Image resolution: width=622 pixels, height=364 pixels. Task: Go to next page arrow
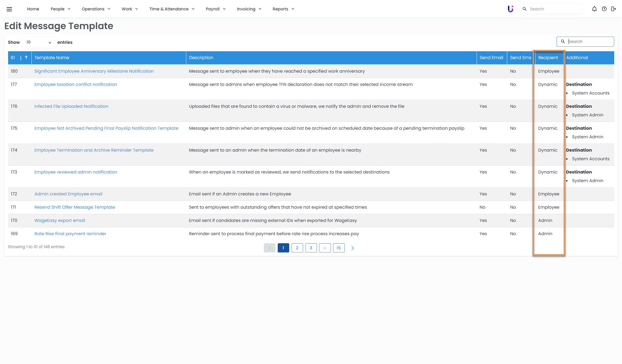[x=352, y=248]
